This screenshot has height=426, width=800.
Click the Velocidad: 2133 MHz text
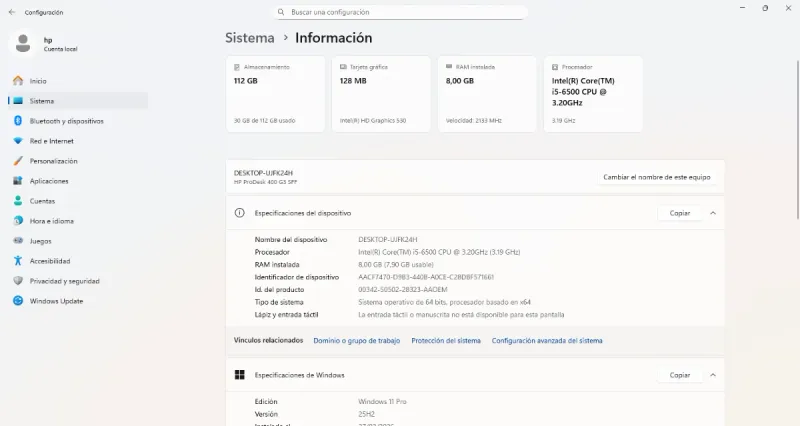473,120
